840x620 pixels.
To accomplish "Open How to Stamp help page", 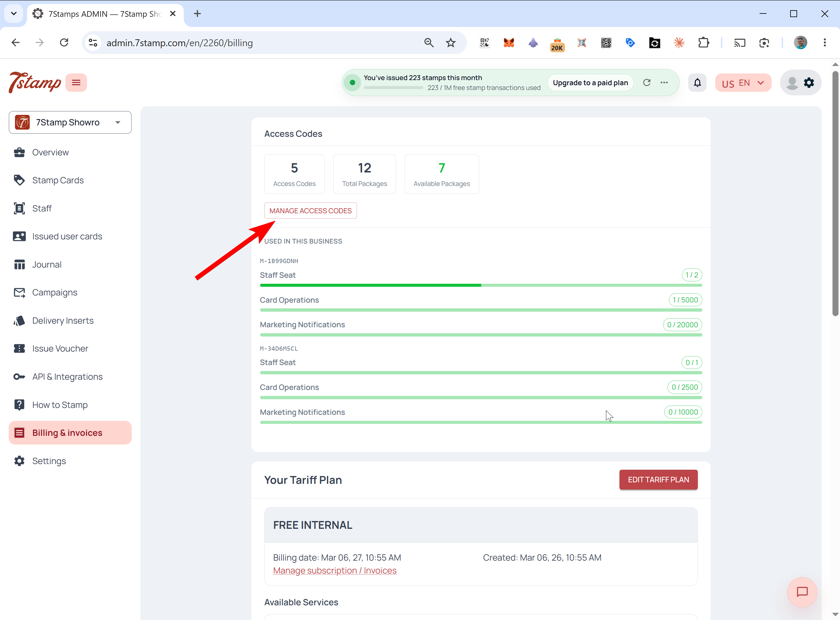I will coord(70,405).
